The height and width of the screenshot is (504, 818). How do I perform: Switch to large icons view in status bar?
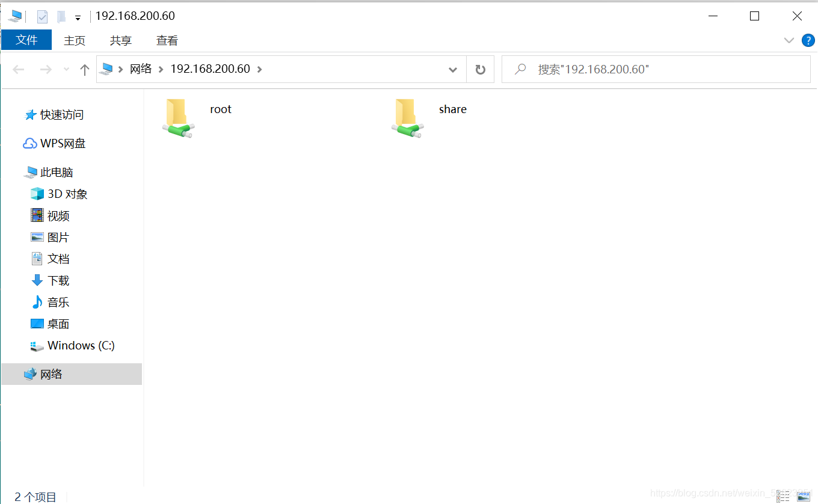[x=804, y=496]
